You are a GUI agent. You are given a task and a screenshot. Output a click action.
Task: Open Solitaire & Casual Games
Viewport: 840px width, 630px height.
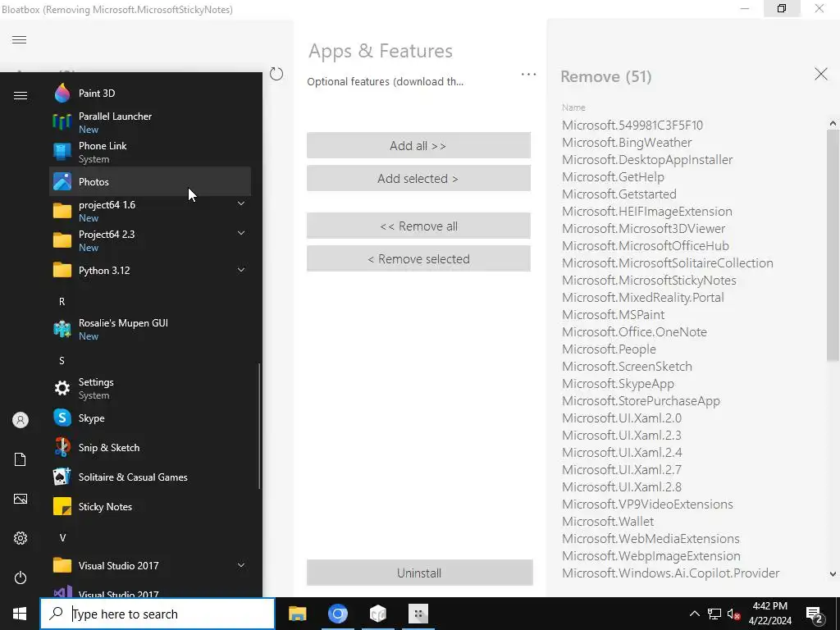point(150,477)
